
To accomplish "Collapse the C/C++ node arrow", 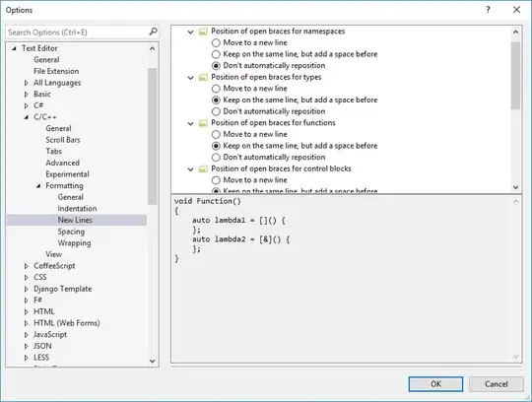I will 27,117.
